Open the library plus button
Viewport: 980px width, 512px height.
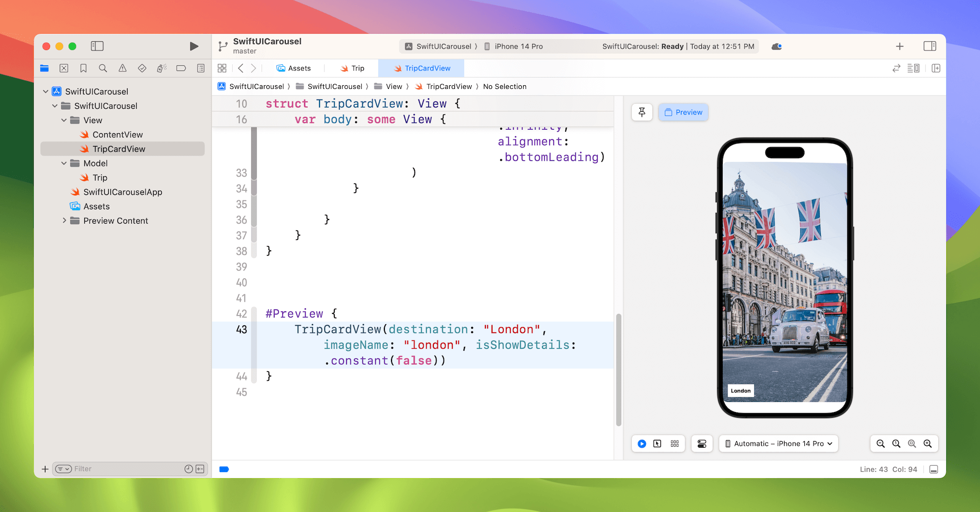900,46
